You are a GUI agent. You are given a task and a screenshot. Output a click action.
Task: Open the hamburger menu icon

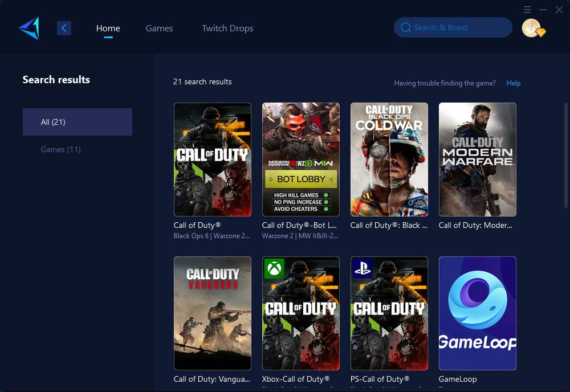(x=527, y=10)
